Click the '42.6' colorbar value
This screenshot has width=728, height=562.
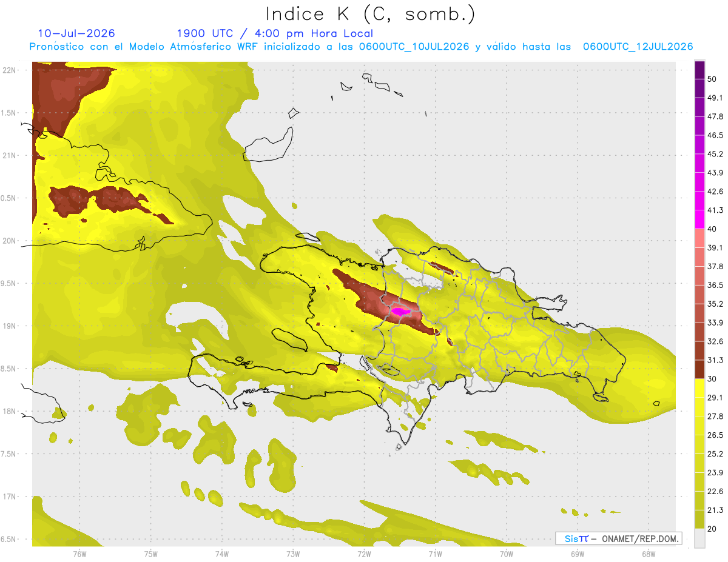click(715, 192)
